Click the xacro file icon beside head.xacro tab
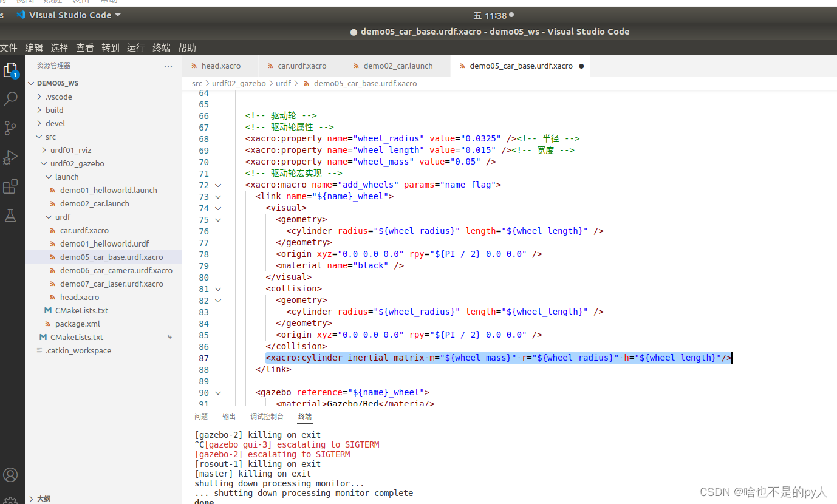This screenshot has width=837, height=504. coord(194,66)
